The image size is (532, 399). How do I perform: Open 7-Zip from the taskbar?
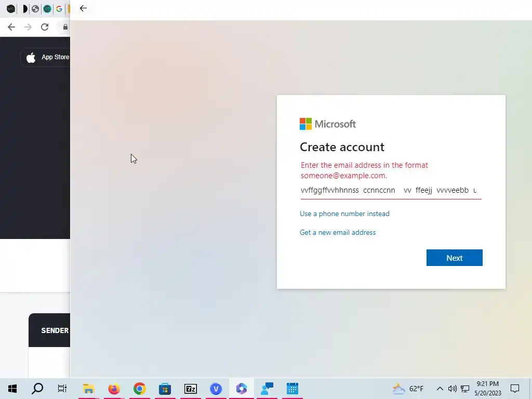[x=190, y=389]
